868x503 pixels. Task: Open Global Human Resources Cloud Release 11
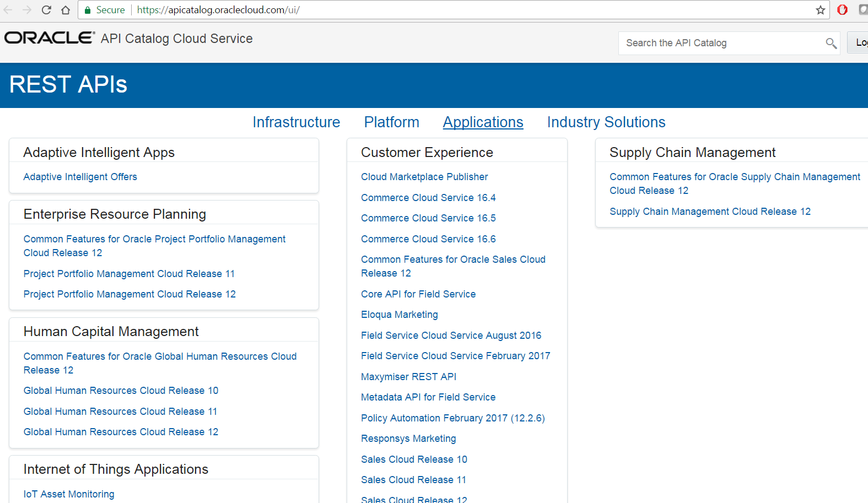pyautogui.click(x=120, y=412)
